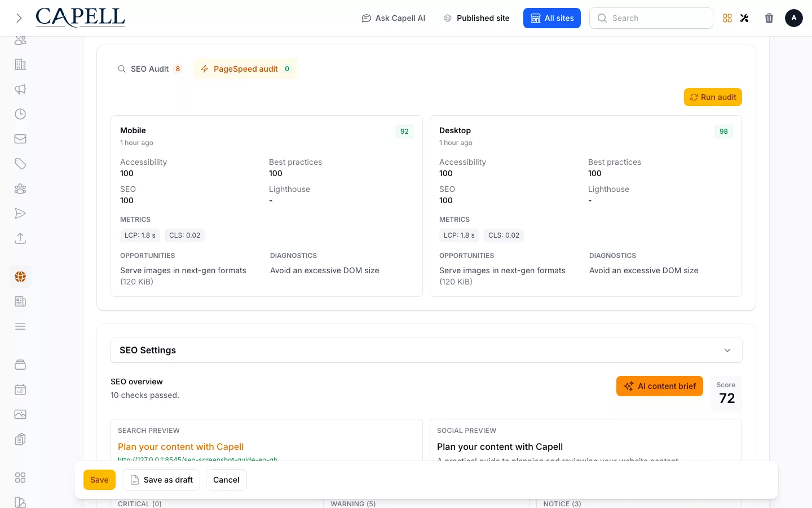Click the All sites button

(552, 18)
